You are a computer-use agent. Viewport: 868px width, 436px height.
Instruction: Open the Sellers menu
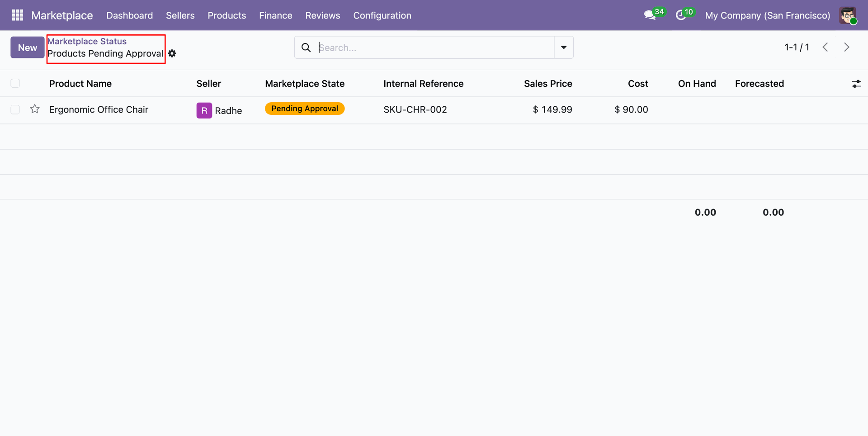point(180,15)
